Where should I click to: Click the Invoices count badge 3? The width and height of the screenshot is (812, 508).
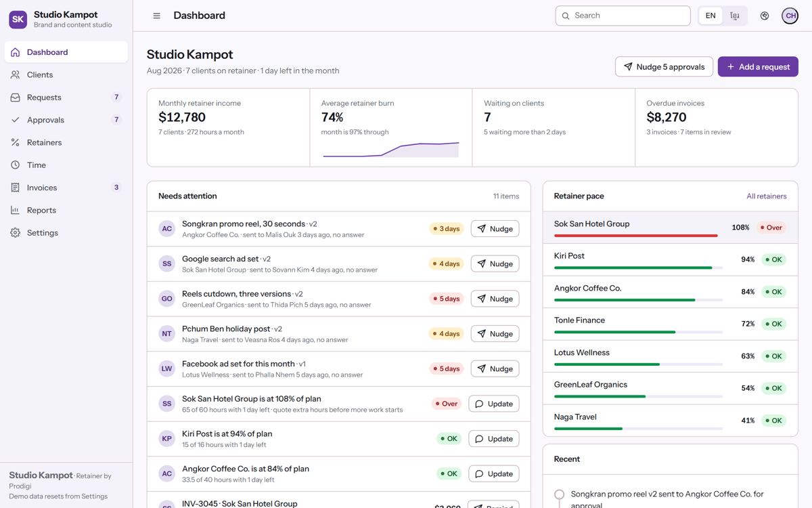tap(116, 188)
